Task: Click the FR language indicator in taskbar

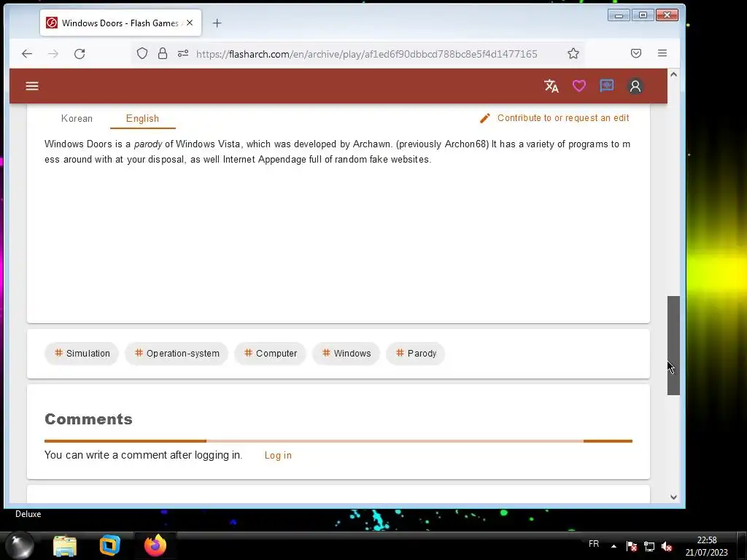Action: pyautogui.click(x=594, y=544)
